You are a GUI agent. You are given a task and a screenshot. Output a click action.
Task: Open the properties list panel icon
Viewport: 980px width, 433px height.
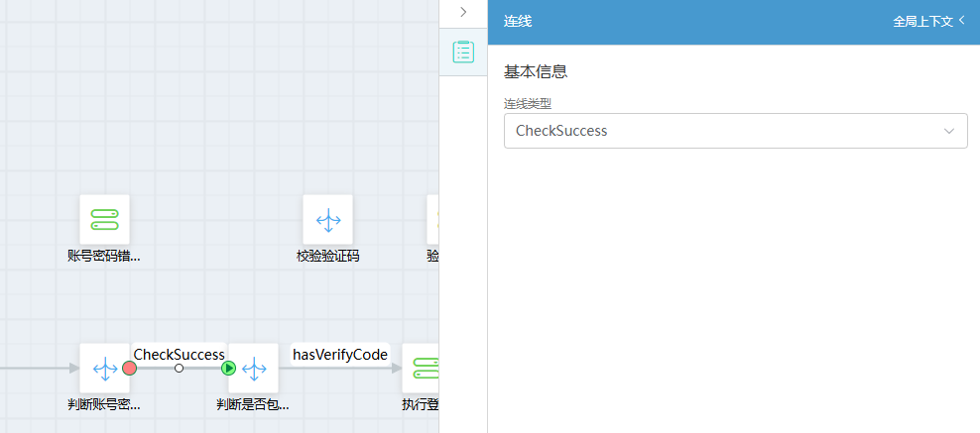(463, 52)
